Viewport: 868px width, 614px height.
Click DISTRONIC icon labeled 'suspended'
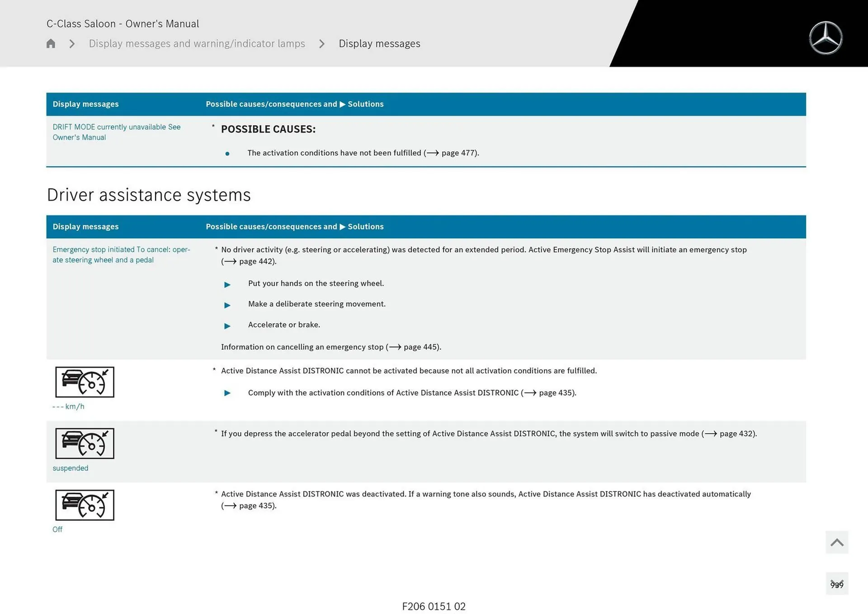pos(85,444)
